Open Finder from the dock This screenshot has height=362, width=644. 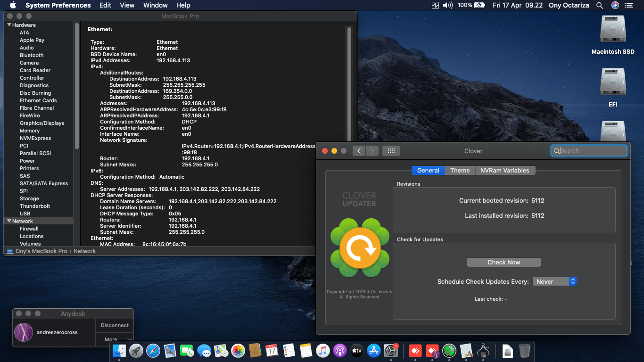[x=120, y=351]
